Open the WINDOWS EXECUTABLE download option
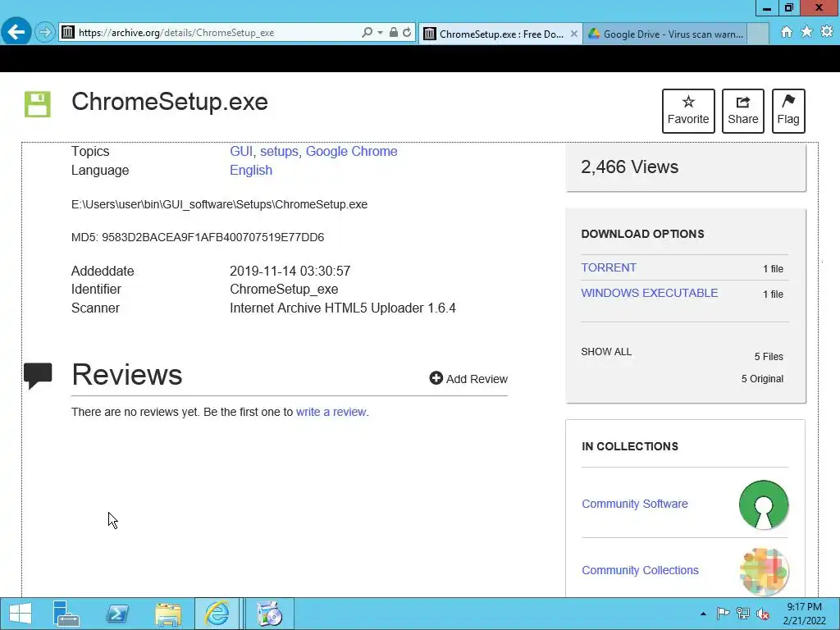Viewport: 840px width, 630px height. pos(650,293)
